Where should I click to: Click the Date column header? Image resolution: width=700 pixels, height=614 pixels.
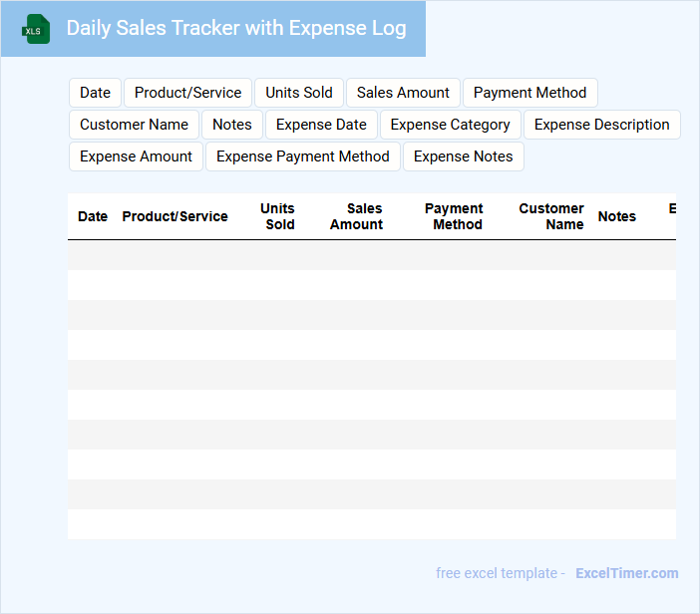tap(93, 216)
